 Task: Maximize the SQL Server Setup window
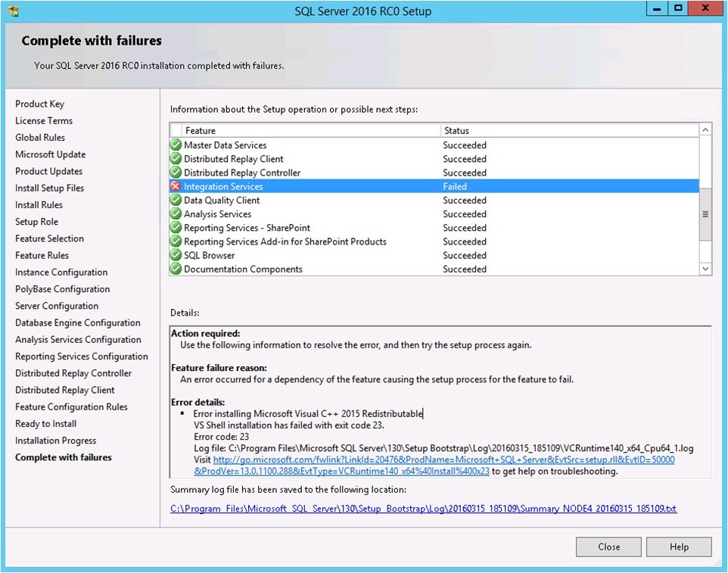678,8
